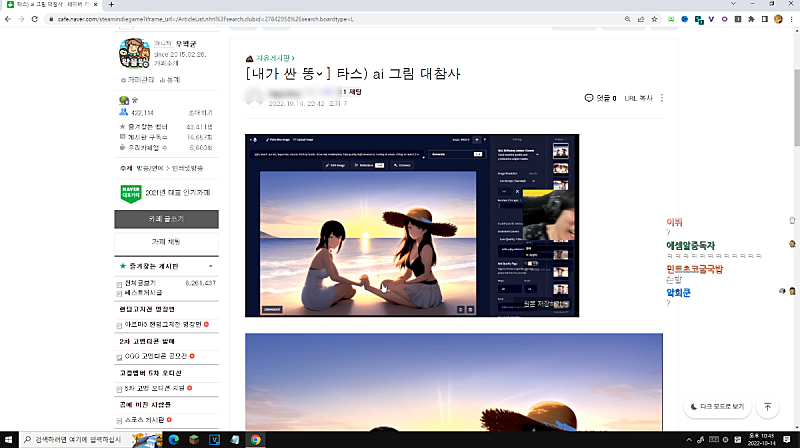Expand the 내가 싼 똥 title prefix dropdown
The image size is (800, 448).
click(x=319, y=74)
